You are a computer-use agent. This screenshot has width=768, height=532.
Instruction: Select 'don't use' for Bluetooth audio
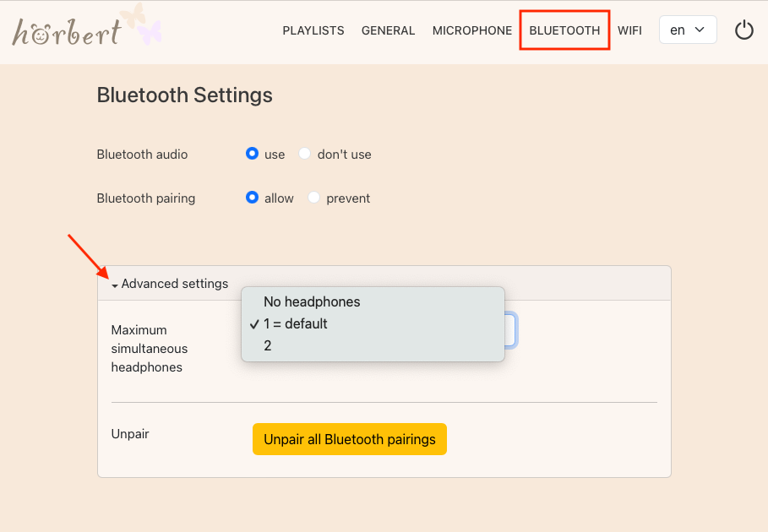click(x=305, y=154)
